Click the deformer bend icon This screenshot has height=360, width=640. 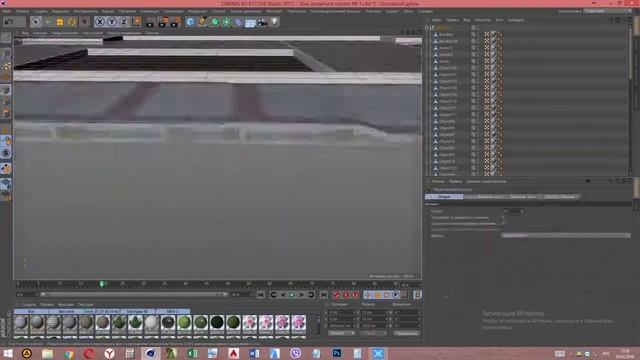[x=238, y=22]
